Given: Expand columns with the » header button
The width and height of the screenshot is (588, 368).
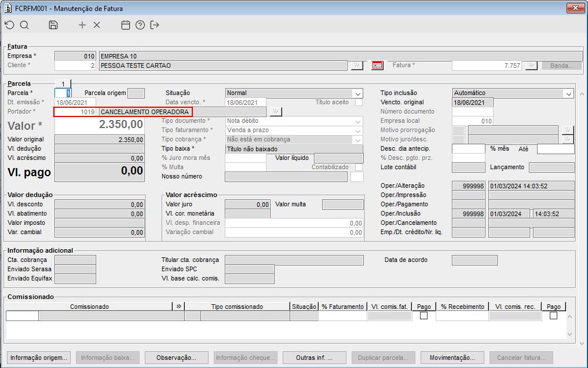Looking at the screenshot, I should [x=178, y=307].
